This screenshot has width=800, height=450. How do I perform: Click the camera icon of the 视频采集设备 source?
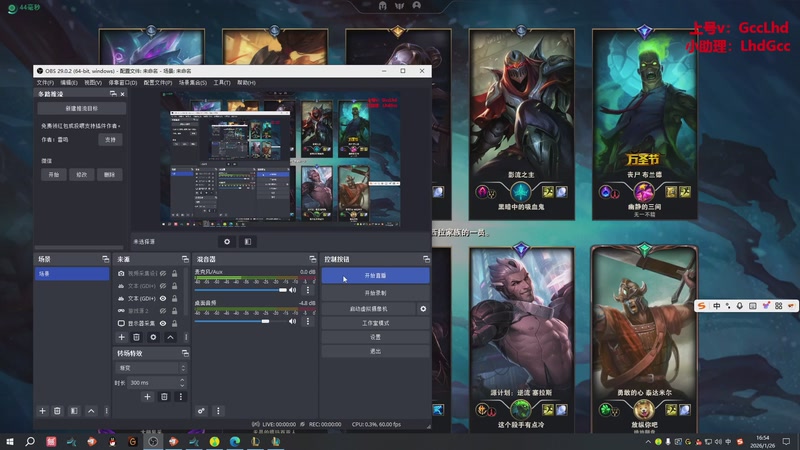pos(121,273)
